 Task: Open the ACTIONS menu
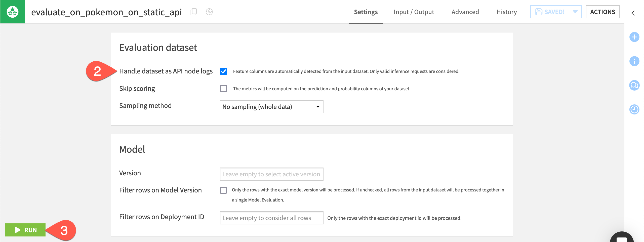(x=603, y=12)
